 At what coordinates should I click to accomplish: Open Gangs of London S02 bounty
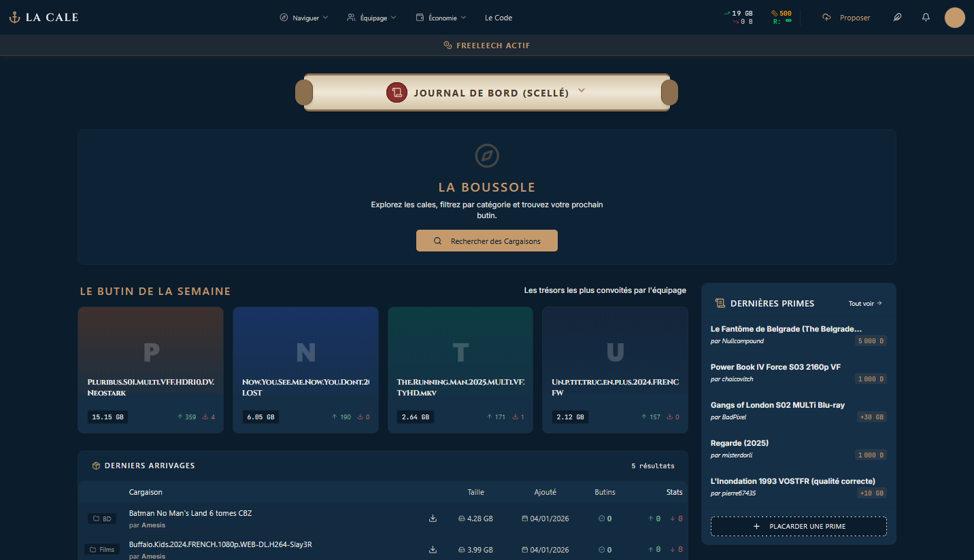coord(777,405)
